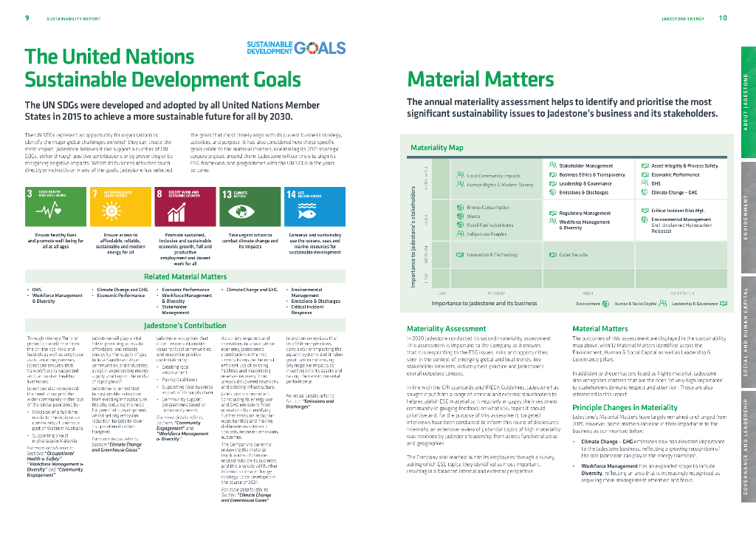This screenshot has width=756, height=535.
Task: Click 'Importance to Jadestone and its business' axis label
Action: click(484, 304)
